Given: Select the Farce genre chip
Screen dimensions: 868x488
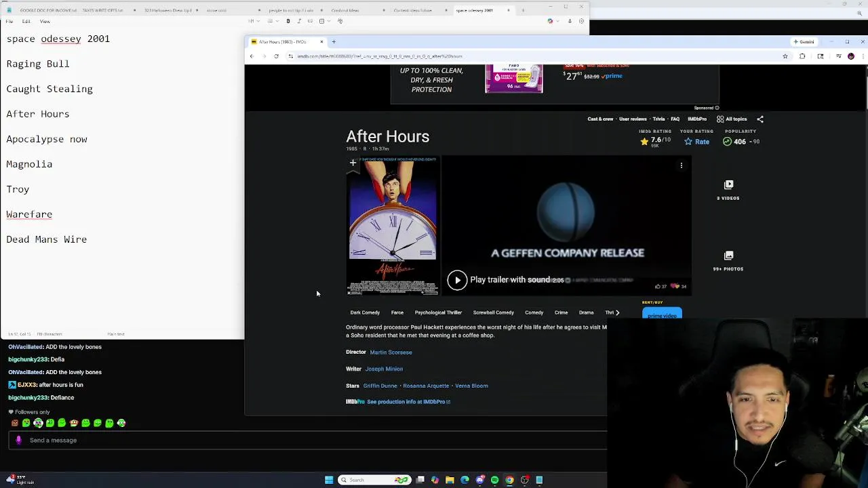Looking at the screenshot, I should [397, 312].
